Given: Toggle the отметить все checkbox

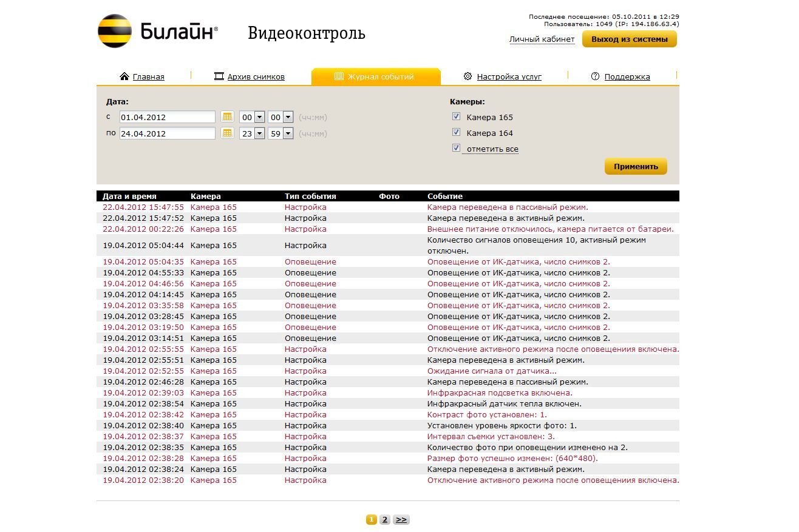Looking at the screenshot, I should click(x=456, y=148).
